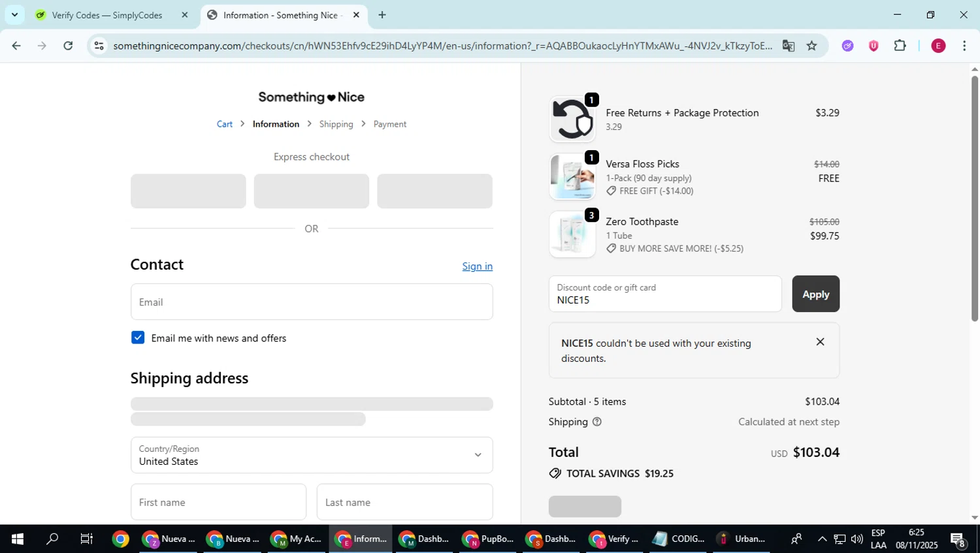The image size is (980, 553).
Task: Dismiss the NICE15 discount error message
Action: coord(820,342)
